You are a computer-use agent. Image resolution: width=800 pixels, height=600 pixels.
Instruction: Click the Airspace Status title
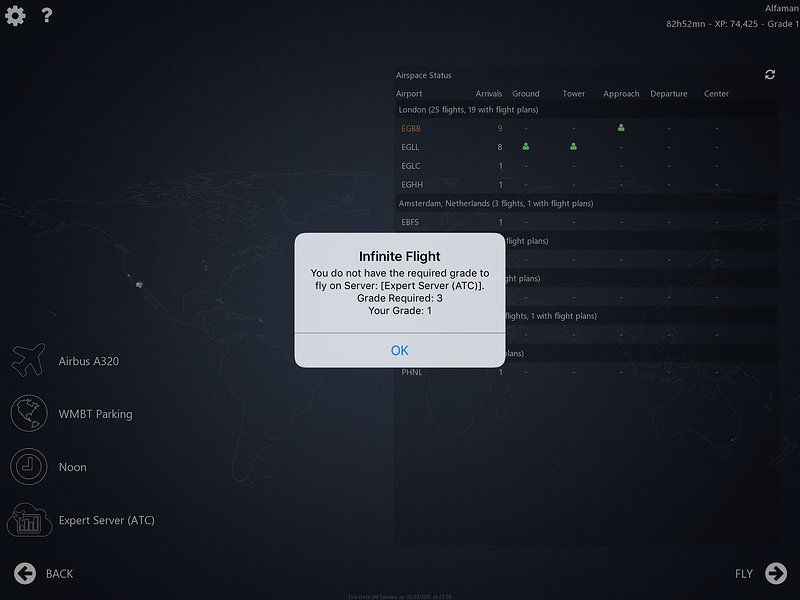point(423,76)
